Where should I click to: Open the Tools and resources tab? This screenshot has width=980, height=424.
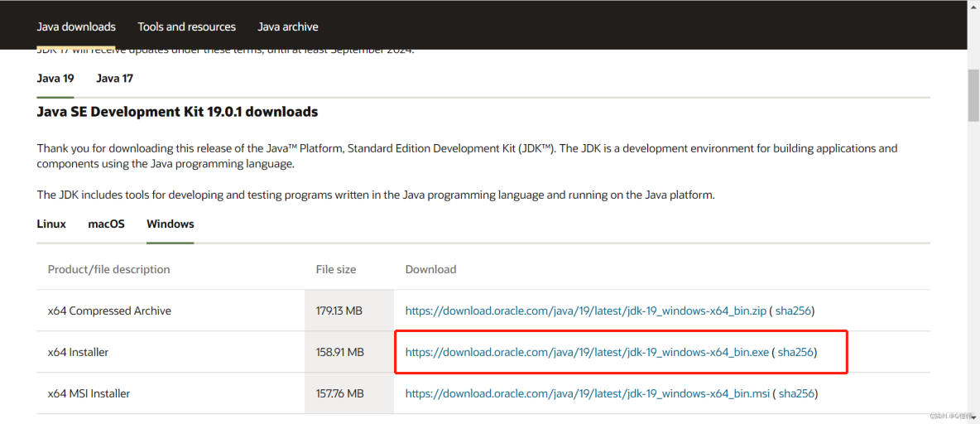186,26
